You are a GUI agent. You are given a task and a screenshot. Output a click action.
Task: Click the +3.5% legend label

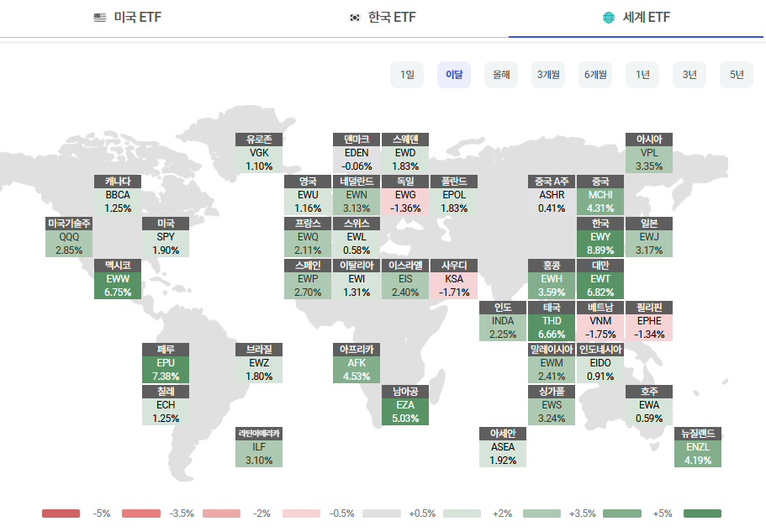[x=583, y=514]
